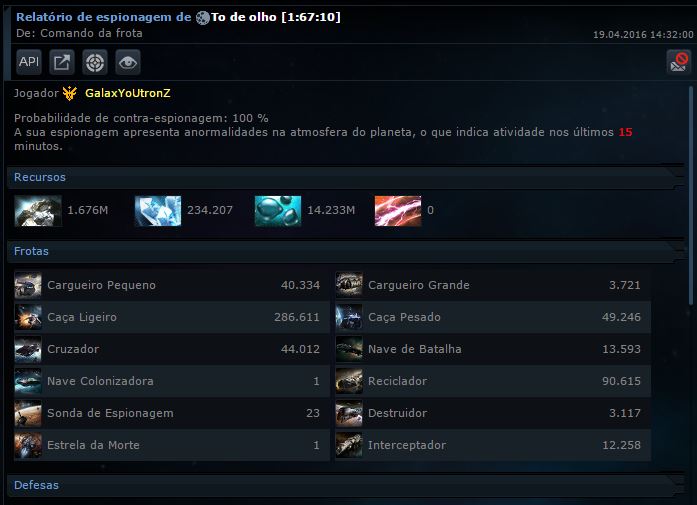Select the Reciclador ship icon

(x=349, y=381)
